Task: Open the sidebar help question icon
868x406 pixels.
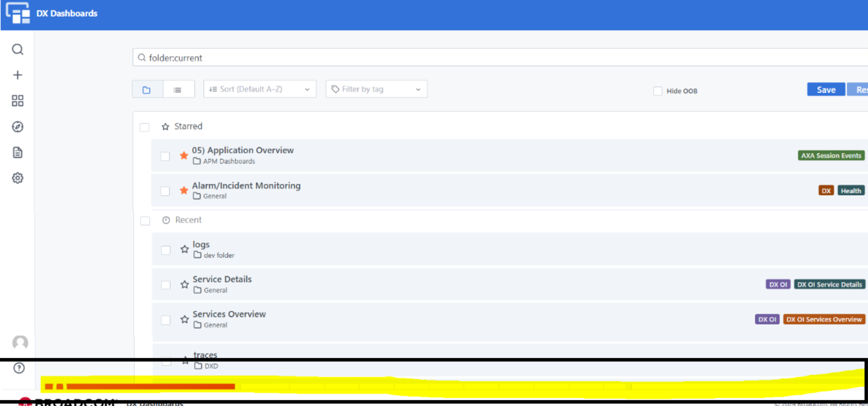Action: (19, 368)
